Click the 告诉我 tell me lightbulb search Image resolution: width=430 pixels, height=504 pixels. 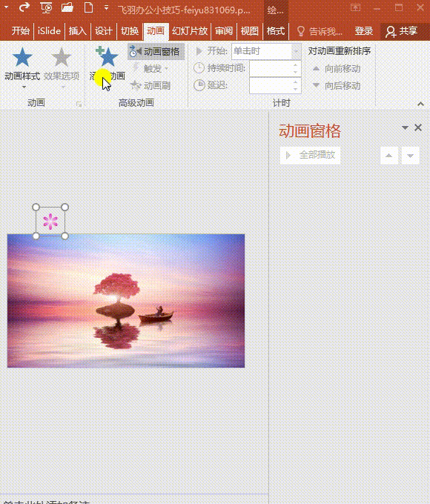[319, 31]
